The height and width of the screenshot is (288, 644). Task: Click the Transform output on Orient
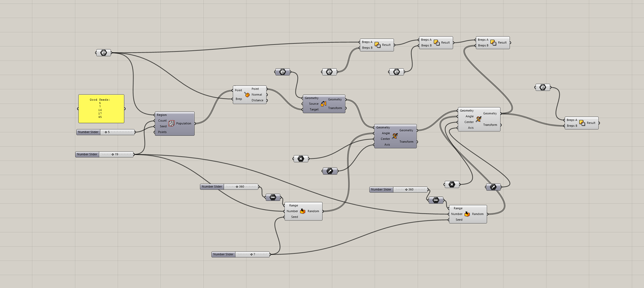point(335,108)
